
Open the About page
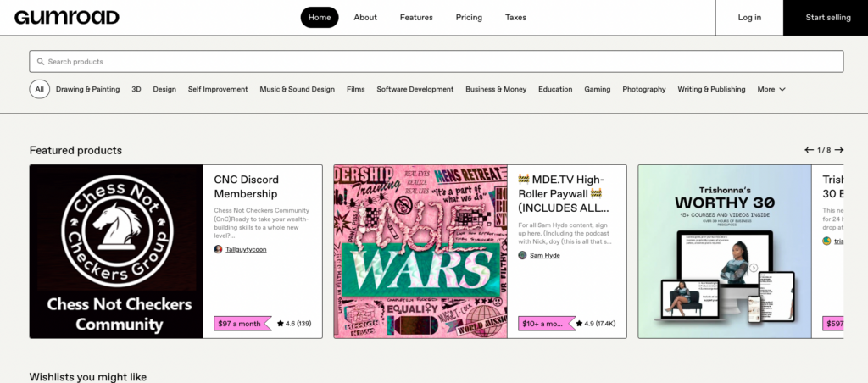(365, 17)
